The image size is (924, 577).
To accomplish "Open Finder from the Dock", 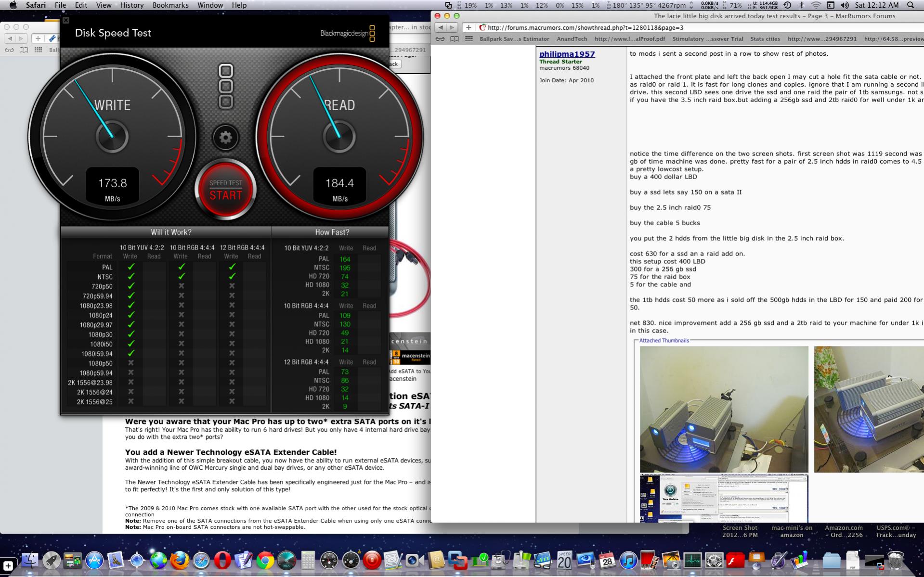I will (x=30, y=560).
